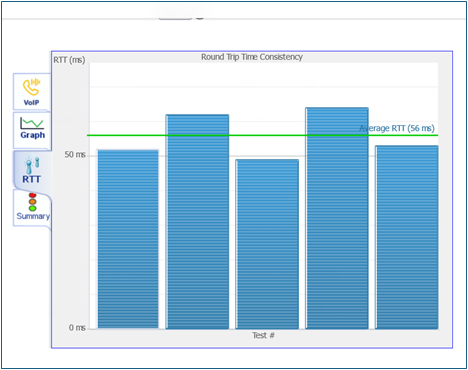This screenshot has width=468, height=370.
Task: Select the shortest third test bar
Action: click(x=267, y=244)
